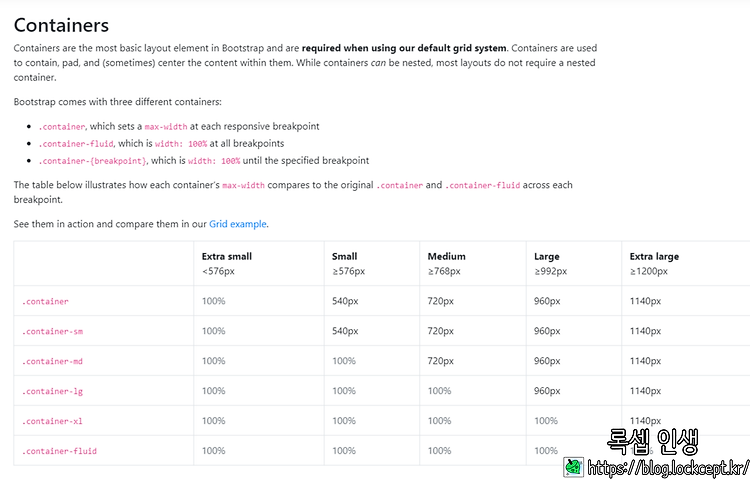Open the Grid example link
Image resolution: width=750 pixels, height=479 pixels.
(x=238, y=224)
